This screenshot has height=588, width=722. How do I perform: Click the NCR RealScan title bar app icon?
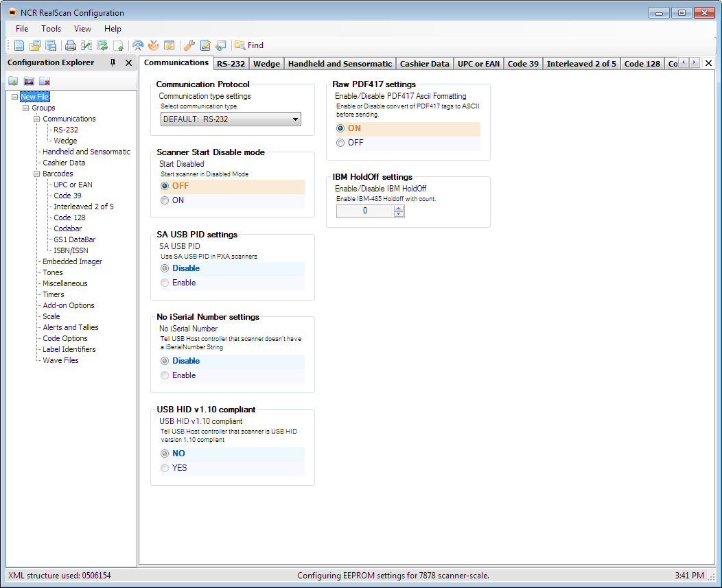coord(12,12)
